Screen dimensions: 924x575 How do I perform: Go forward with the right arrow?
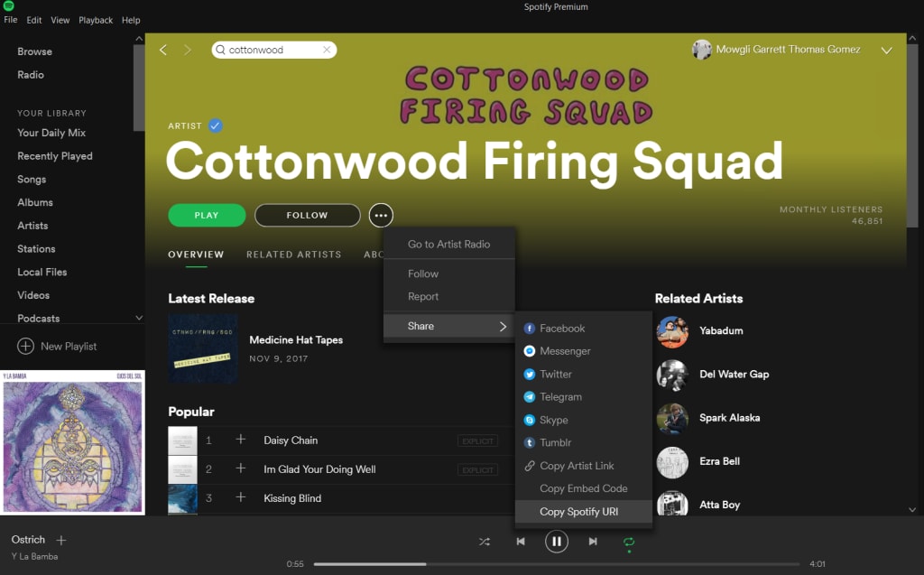pyautogui.click(x=188, y=51)
